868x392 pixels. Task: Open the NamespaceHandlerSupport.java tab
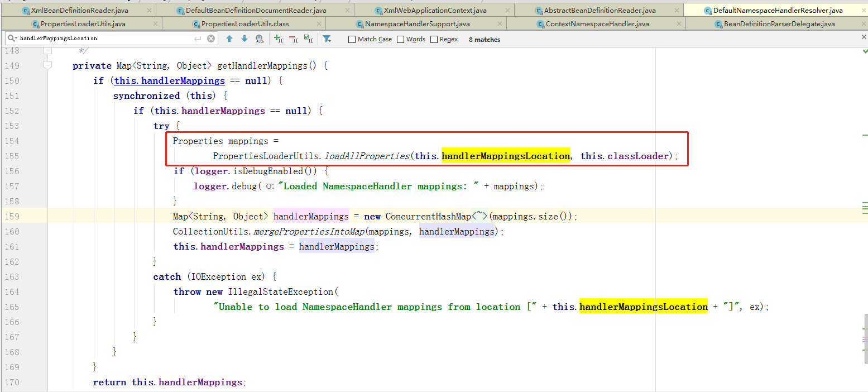pos(416,23)
